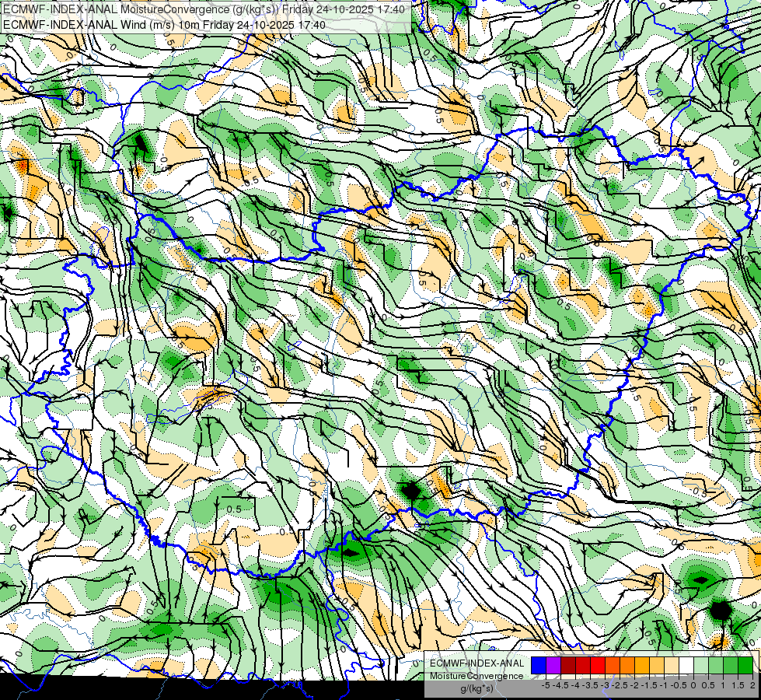Click the palest green swatch between 0 and 0.5
Viewport: 761px width, 700px height.
click(x=701, y=666)
